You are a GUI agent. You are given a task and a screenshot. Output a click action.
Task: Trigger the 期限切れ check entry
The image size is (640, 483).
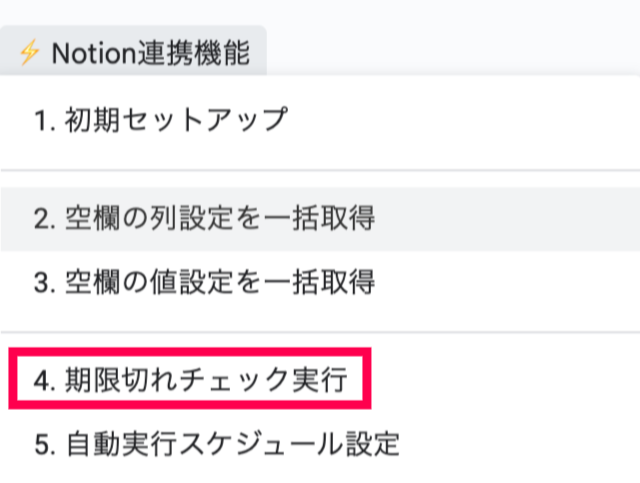coord(190,378)
